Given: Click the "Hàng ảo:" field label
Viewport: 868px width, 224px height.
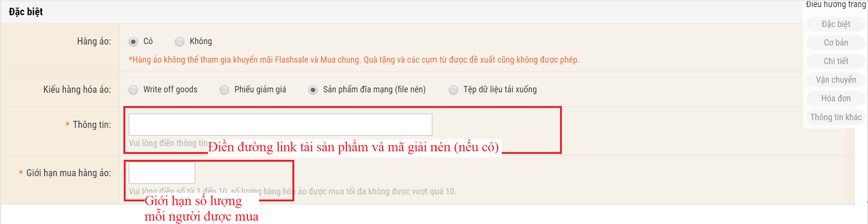Looking at the screenshot, I should [x=94, y=41].
